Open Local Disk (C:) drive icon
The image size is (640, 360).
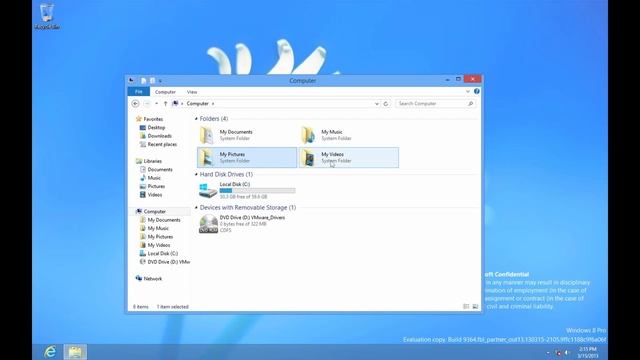pyautogui.click(x=208, y=190)
